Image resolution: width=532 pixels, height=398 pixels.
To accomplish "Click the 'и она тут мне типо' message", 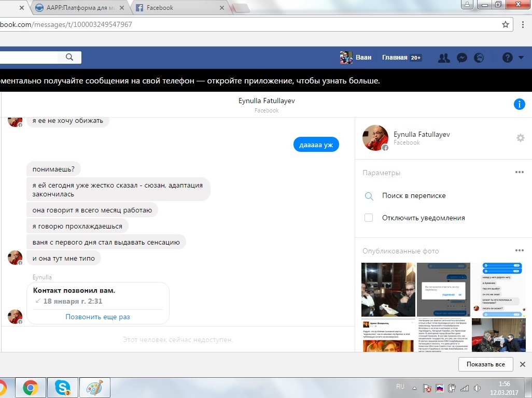I will click(63, 258).
